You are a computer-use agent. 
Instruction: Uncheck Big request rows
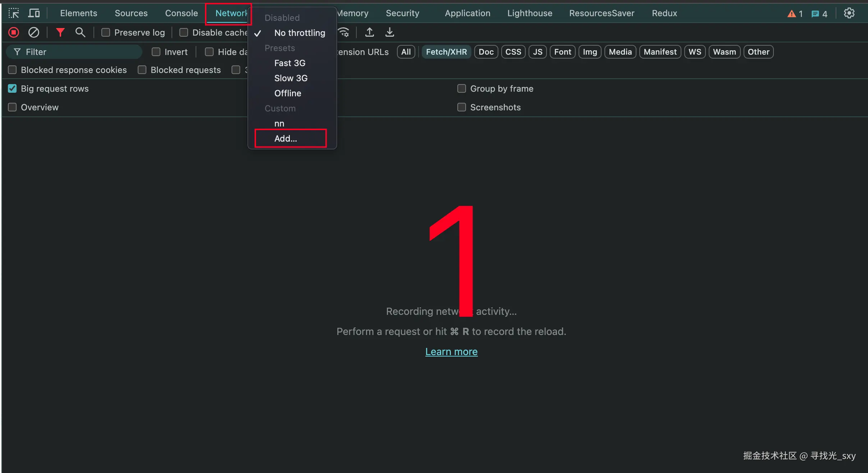click(12, 88)
